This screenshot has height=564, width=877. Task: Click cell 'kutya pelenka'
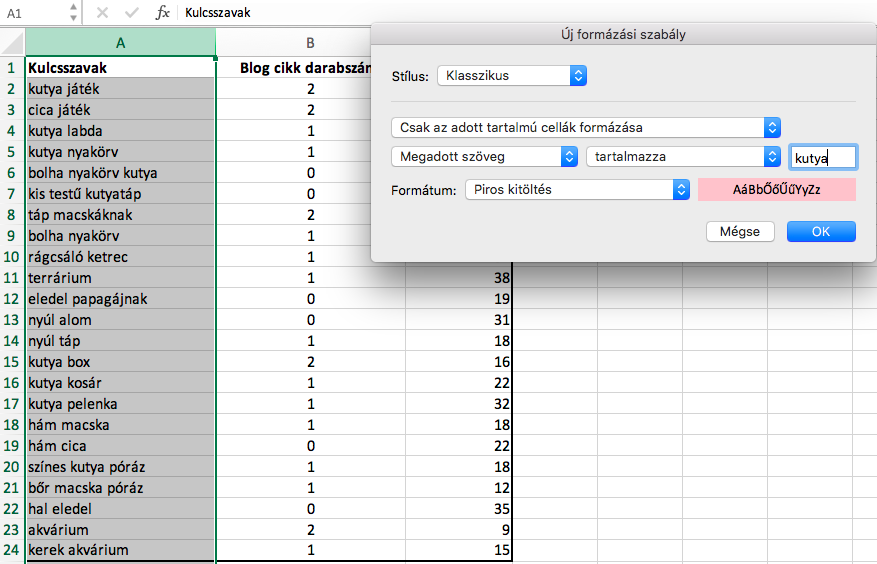120,404
